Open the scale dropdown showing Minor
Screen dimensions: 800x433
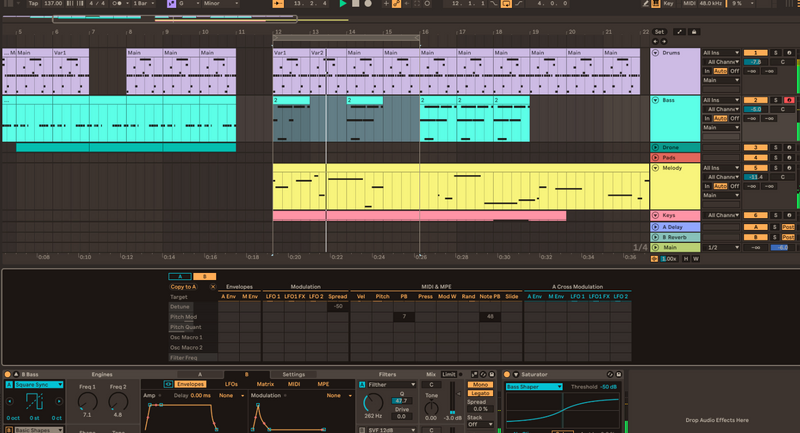click(x=220, y=4)
